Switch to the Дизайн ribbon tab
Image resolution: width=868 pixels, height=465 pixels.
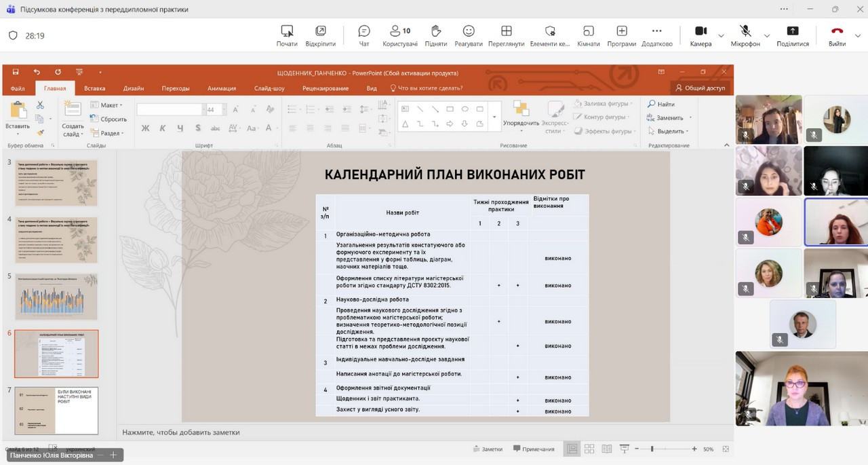(x=134, y=88)
